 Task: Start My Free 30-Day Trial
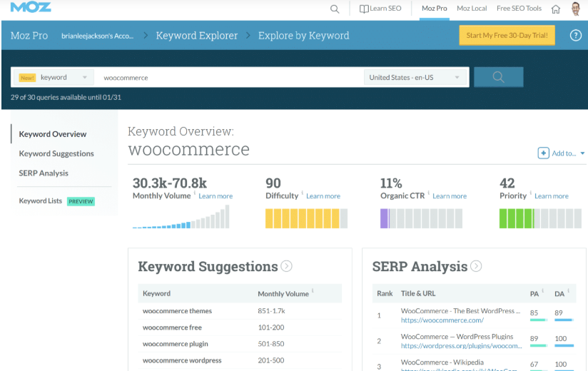click(x=507, y=35)
